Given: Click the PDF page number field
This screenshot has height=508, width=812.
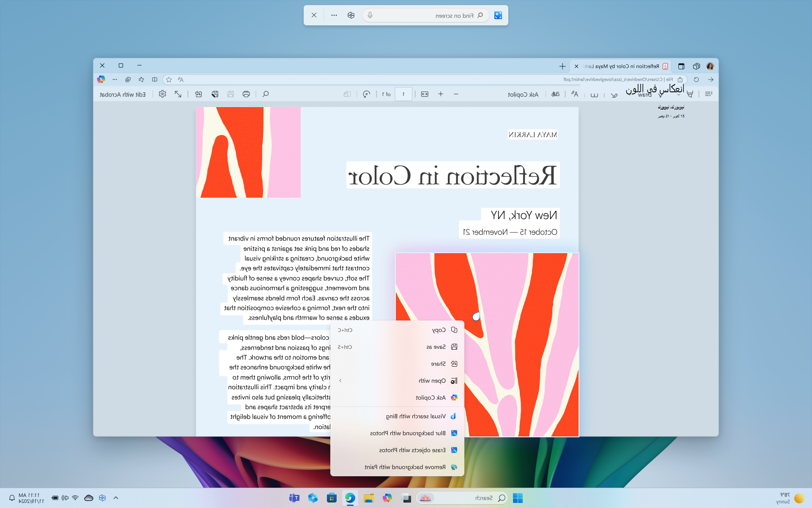Looking at the screenshot, I should click(403, 94).
